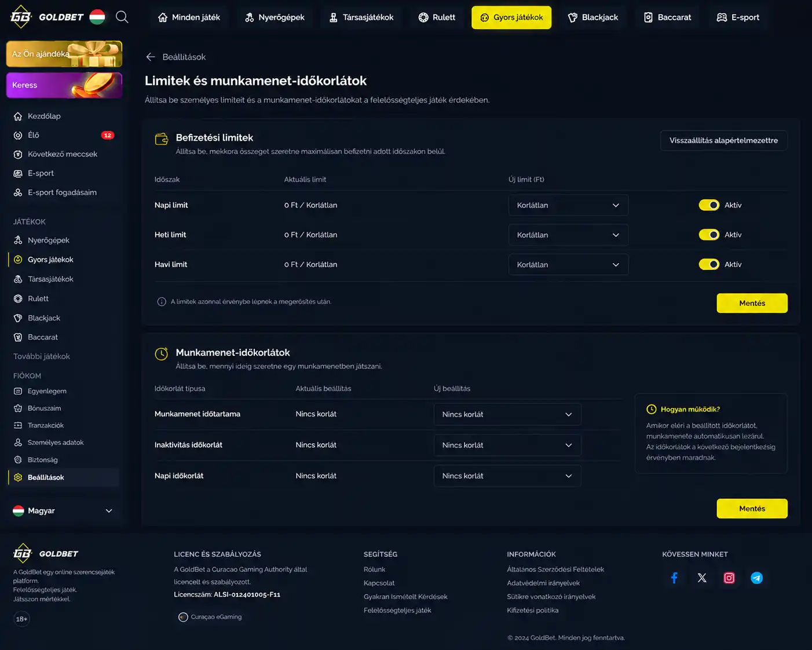Open the Baccarat top tab

(x=668, y=17)
